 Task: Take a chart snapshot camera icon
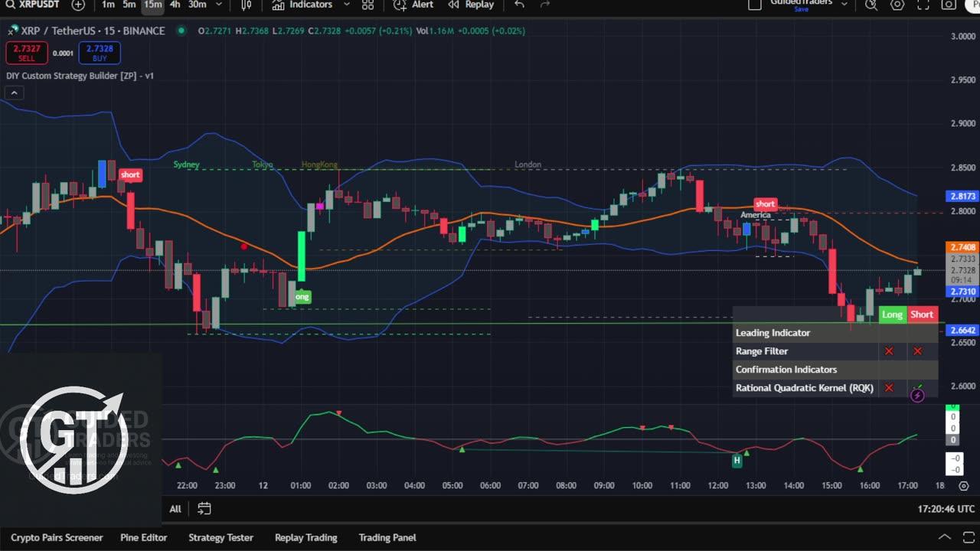tap(949, 5)
